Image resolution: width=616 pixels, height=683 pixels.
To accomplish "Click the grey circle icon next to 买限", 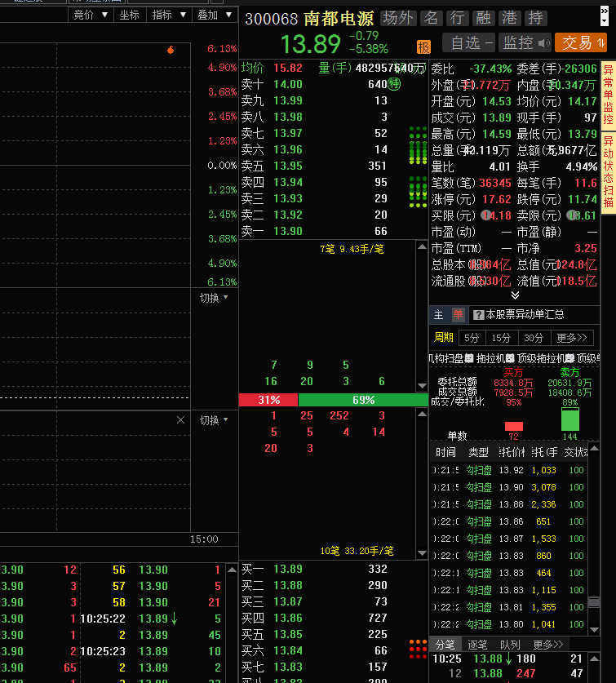I will (x=485, y=215).
